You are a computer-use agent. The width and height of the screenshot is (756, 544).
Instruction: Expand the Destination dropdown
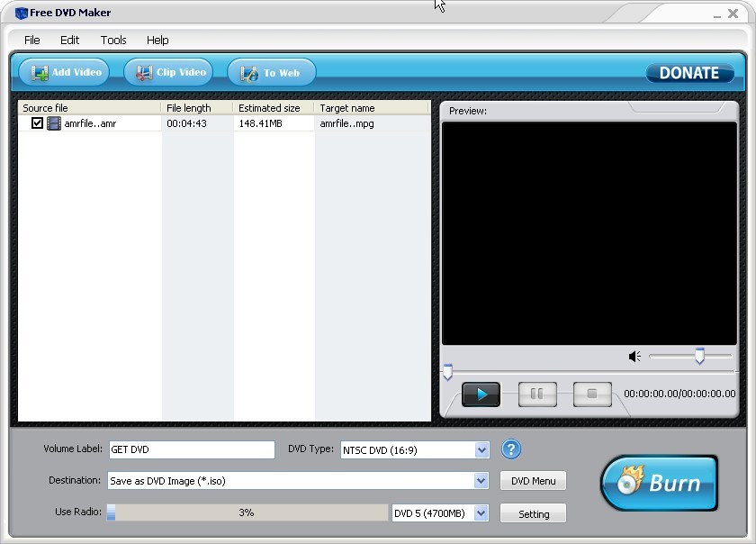[484, 480]
